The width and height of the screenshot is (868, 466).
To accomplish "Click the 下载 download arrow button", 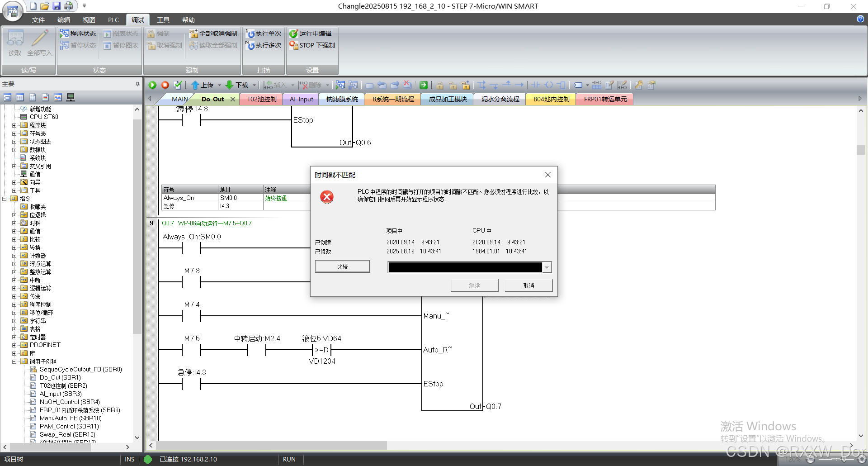I will click(237, 85).
